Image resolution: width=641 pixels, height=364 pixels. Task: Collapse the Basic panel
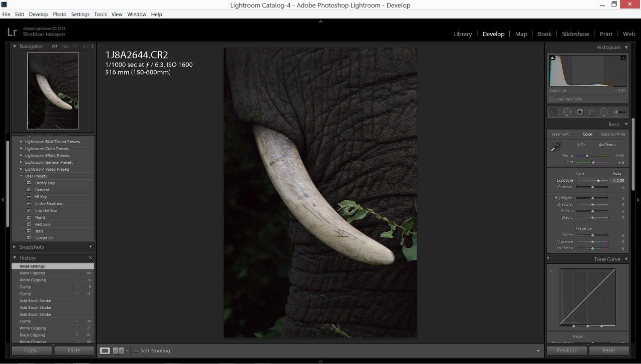point(626,124)
